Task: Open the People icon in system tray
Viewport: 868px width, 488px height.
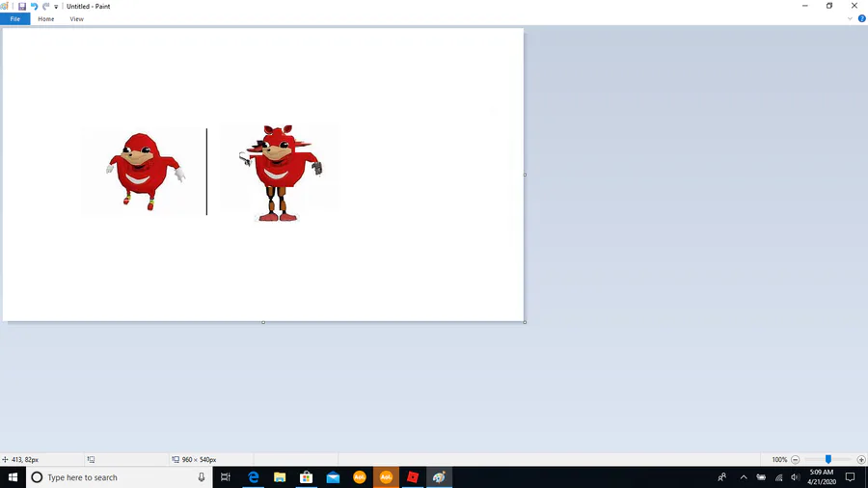Action: (721, 477)
